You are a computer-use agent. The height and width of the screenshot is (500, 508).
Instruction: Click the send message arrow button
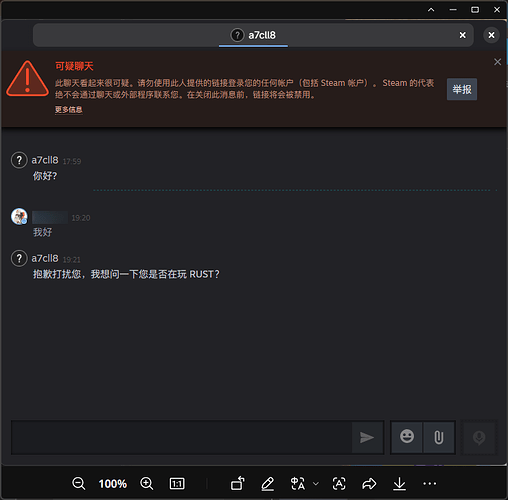[x=367, y=437]
